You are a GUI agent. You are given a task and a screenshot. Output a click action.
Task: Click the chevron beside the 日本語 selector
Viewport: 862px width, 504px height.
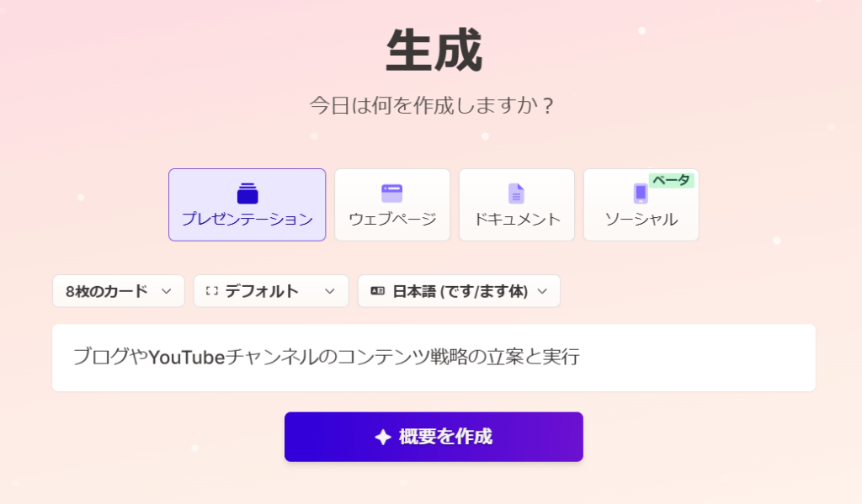[543, 291]
